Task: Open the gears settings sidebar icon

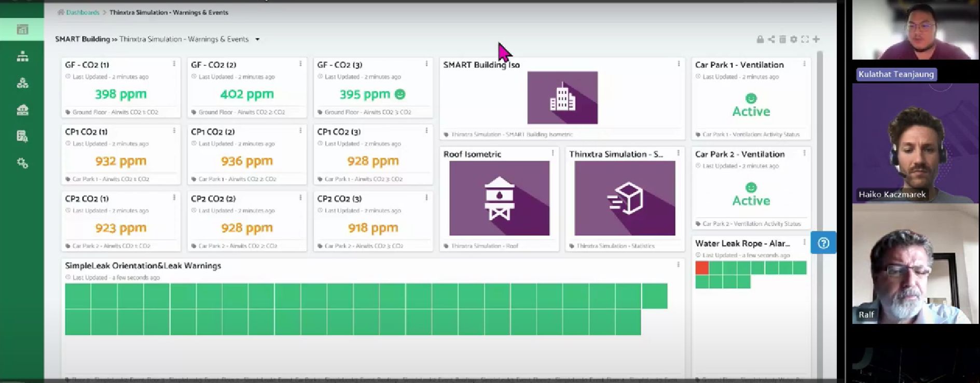Action: pos(22,163)
